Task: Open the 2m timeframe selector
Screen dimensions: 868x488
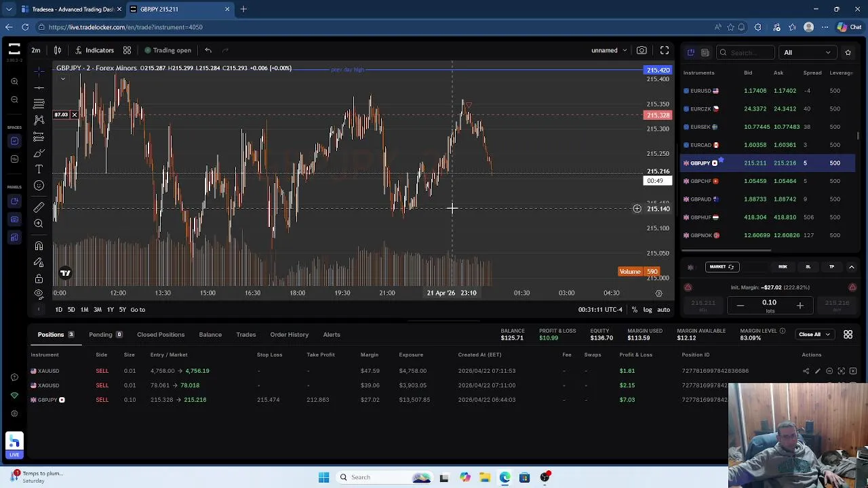Action: 36,50
